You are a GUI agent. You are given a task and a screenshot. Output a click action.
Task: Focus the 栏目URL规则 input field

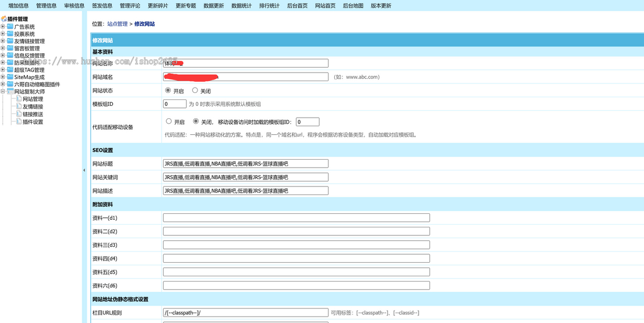tap(246, 313)
